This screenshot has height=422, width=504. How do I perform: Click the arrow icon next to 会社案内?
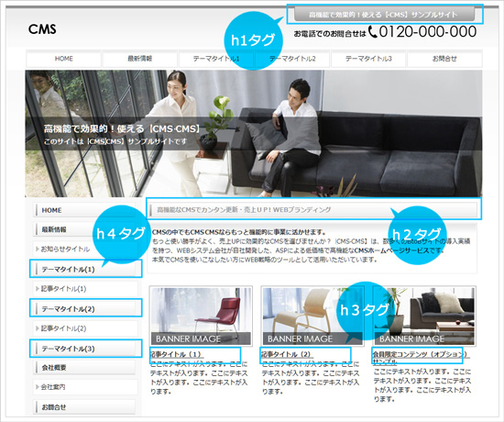pos(38,386)
